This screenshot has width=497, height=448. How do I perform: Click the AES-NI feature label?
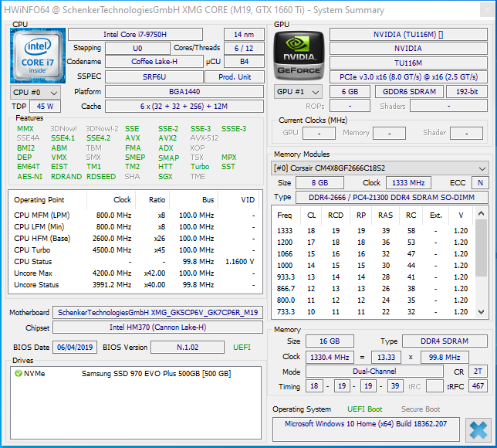29,177
